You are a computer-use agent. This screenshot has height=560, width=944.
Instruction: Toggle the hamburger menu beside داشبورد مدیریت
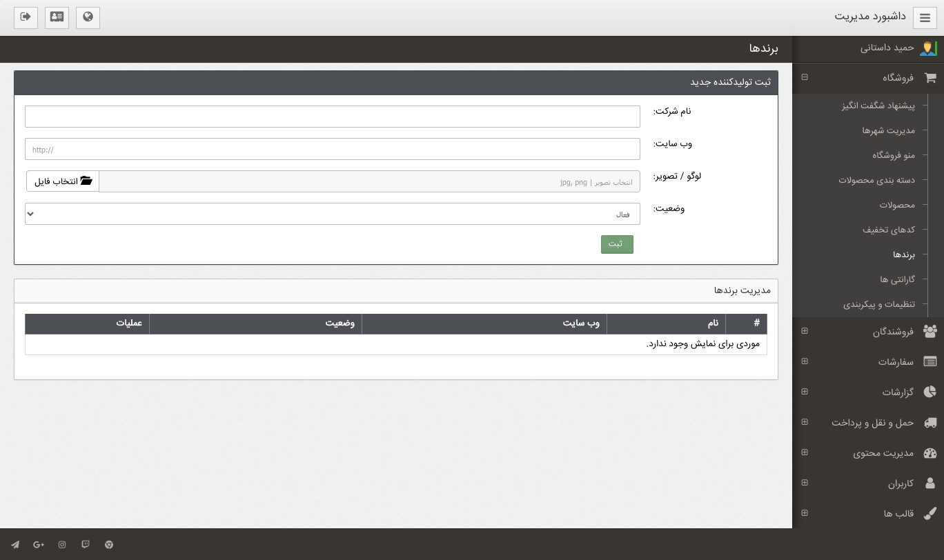pyautogui.click(x=925, y=18)
